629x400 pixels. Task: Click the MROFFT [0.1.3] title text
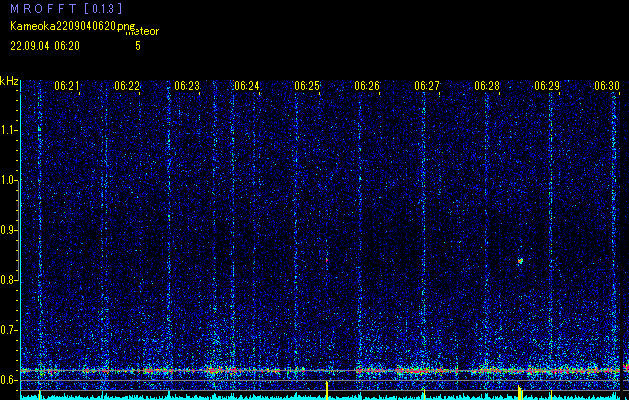pyautogui.click(x=66, y=8)
